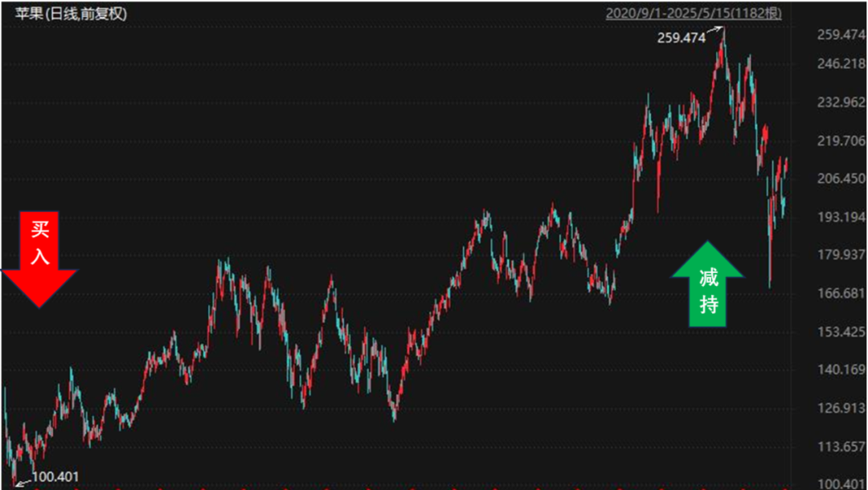The width and height of the screenshot is (868, 490).
Task: Click the 259.474 value on the price axis
Action: pyautogui.click(x=841, y=35)
